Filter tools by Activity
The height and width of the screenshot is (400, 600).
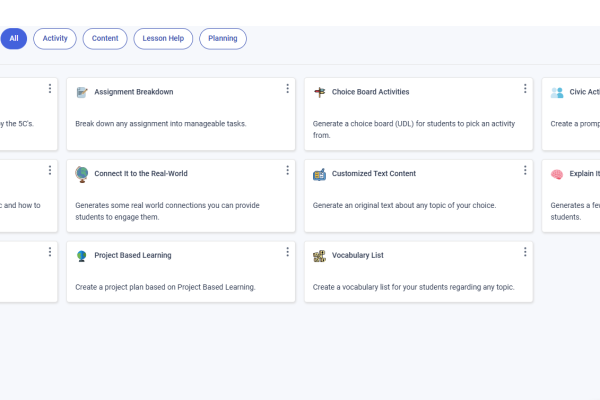55,39
